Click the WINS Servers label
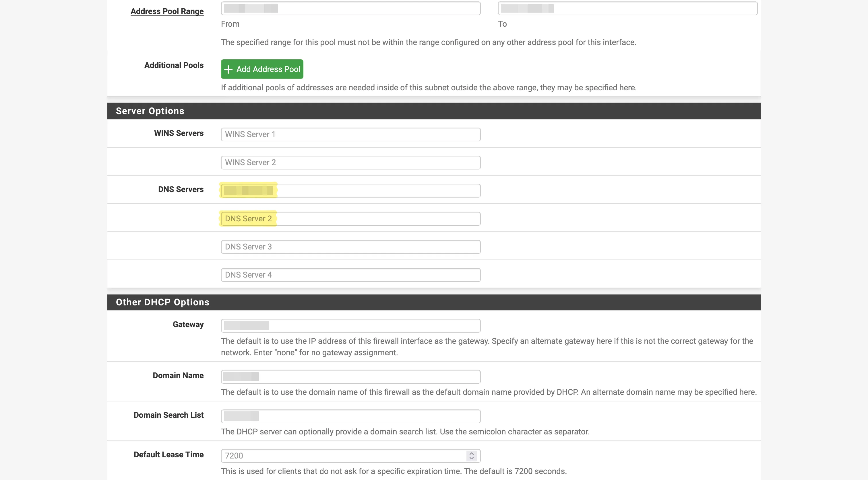 (179, 133)
